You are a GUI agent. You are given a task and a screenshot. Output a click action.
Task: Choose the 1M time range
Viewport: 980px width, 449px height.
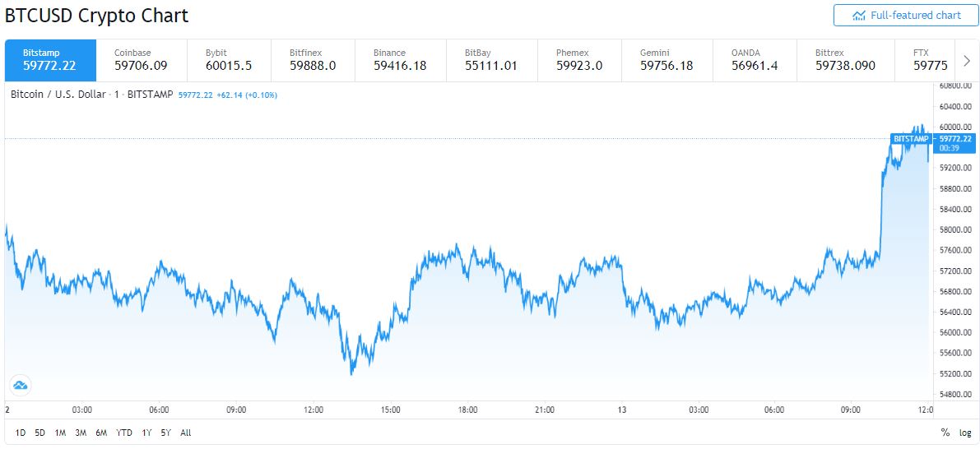coord(60,433)
